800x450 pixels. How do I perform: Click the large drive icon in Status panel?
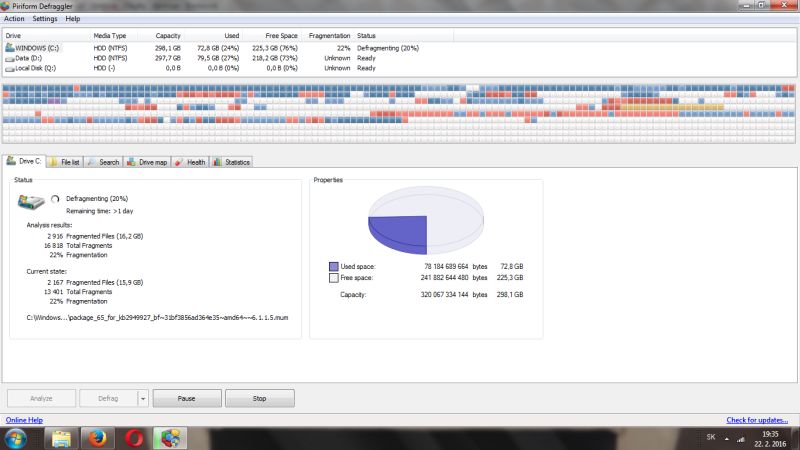[31, 202]
